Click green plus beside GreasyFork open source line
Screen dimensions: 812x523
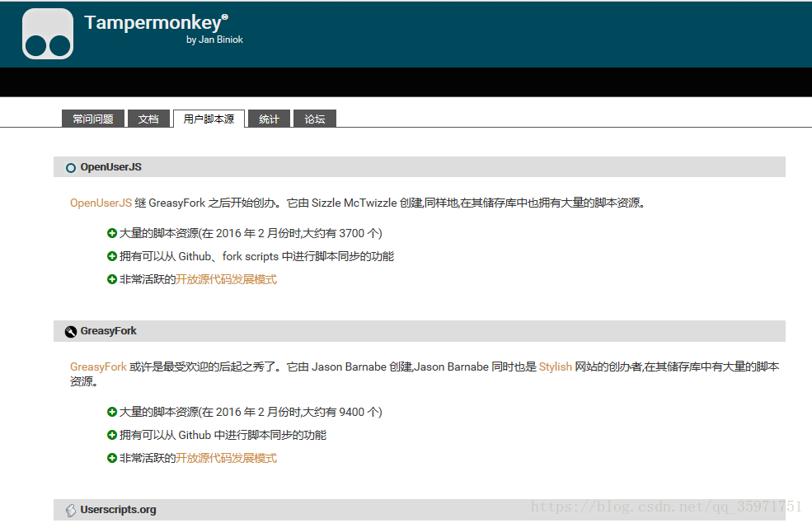112,458
